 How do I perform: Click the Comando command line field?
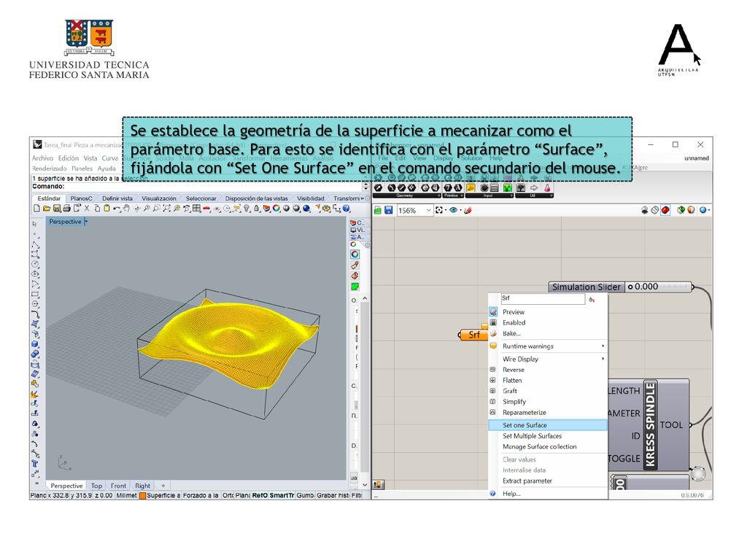pos(197,186)
